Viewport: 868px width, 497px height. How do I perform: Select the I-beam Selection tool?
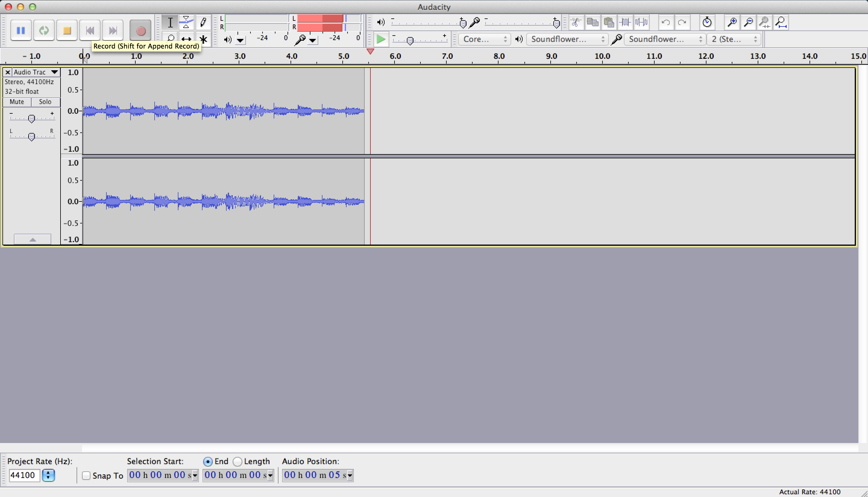coord(170,23)
